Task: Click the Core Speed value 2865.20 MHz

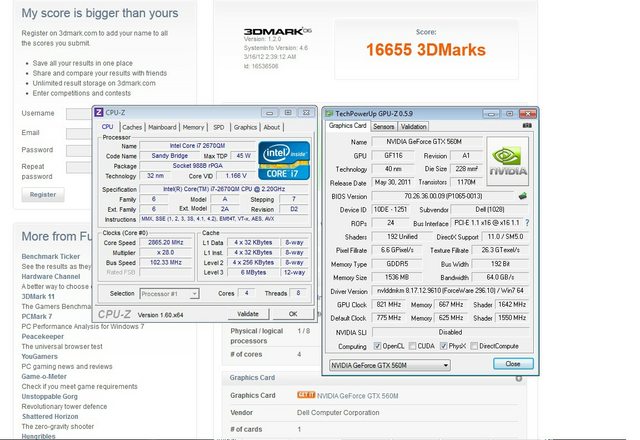Action: tap(166, 242)
